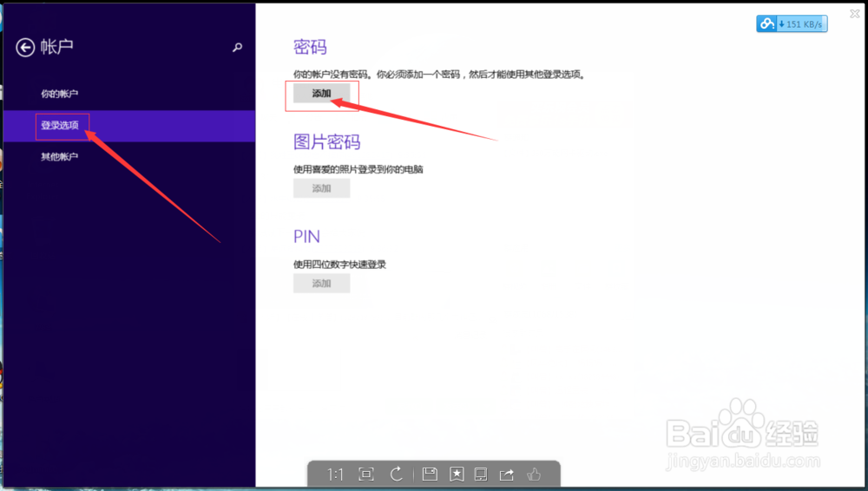Rotate the image with the rotate icon
Screen dimensions: 868x491
coord(397,475)
